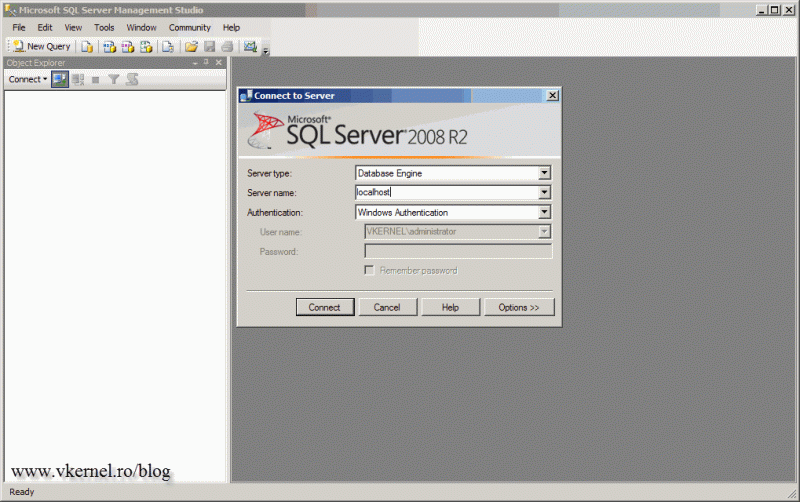The image size is (800, 502).
Task: Toggle Object Explorer auto-hide pin
Action: click(x=206, y=62)
